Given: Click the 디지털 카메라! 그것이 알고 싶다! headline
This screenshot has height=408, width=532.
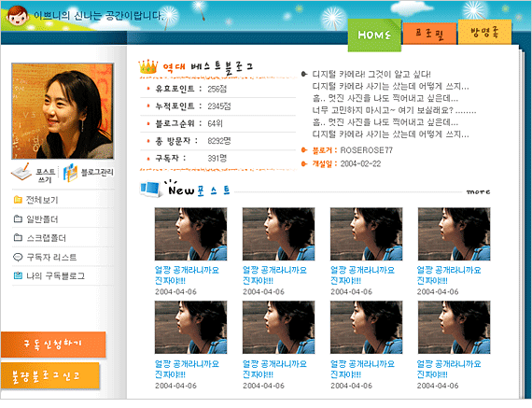Looking at the screenshot, I should (x=371, y=74).
